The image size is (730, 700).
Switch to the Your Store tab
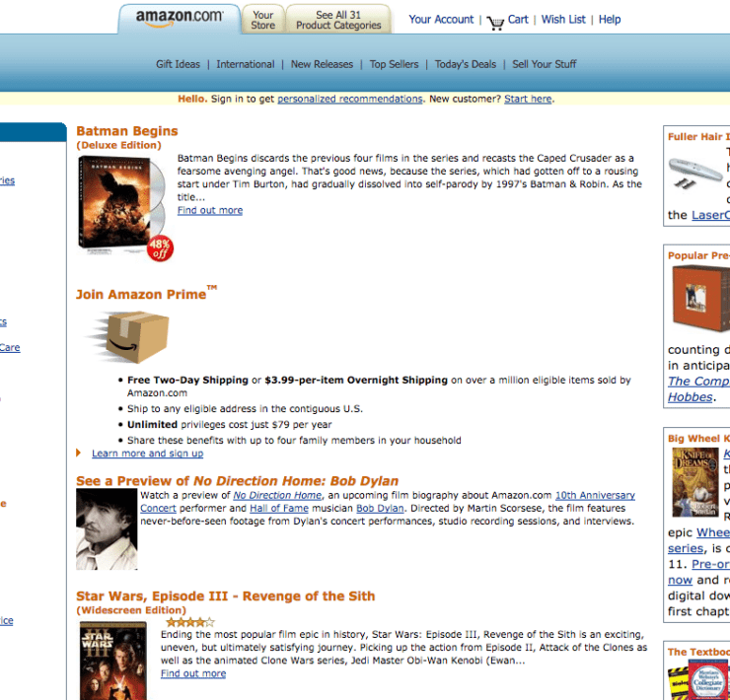click(x=262, y=20)
